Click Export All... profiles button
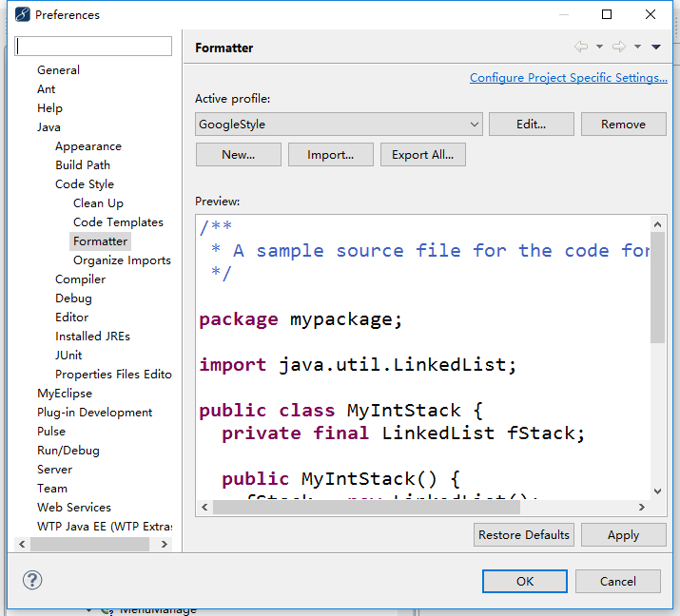Screen dimensions: 680x616 [423, 155]
